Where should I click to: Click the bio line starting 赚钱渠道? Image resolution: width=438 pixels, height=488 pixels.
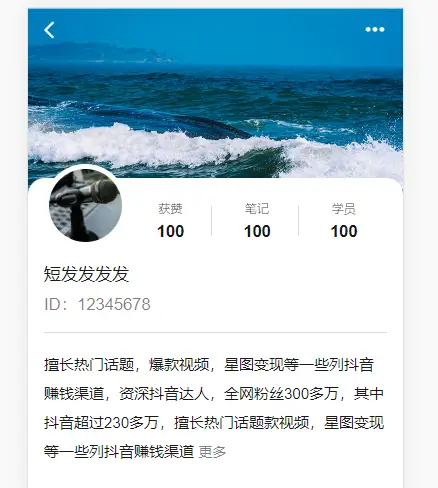(x=214, y=394)
